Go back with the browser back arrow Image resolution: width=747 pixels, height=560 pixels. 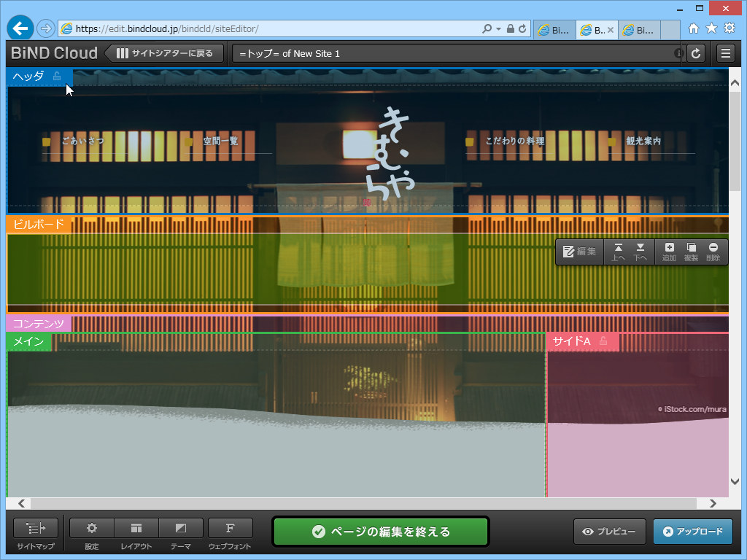pos(20,28)
